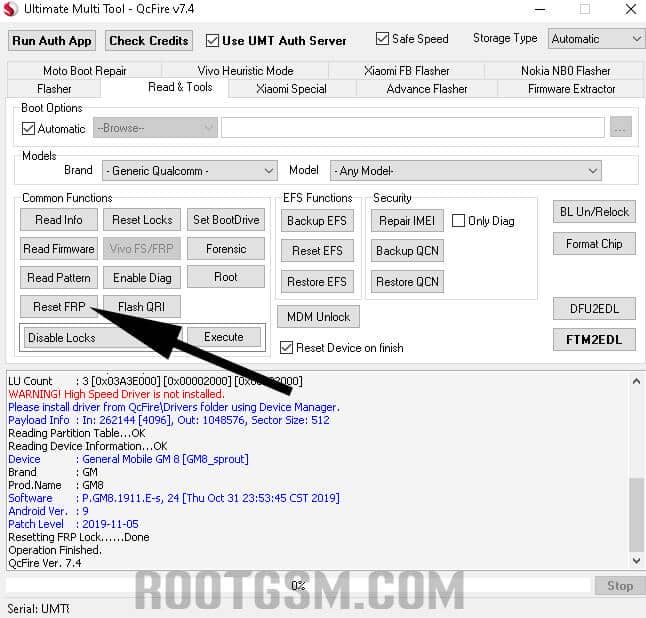The width and height of the screenshot is (646, 618).
Task: Click log line 'Resetting FRP Lock......Done'
Action: (x=79, y=537)
